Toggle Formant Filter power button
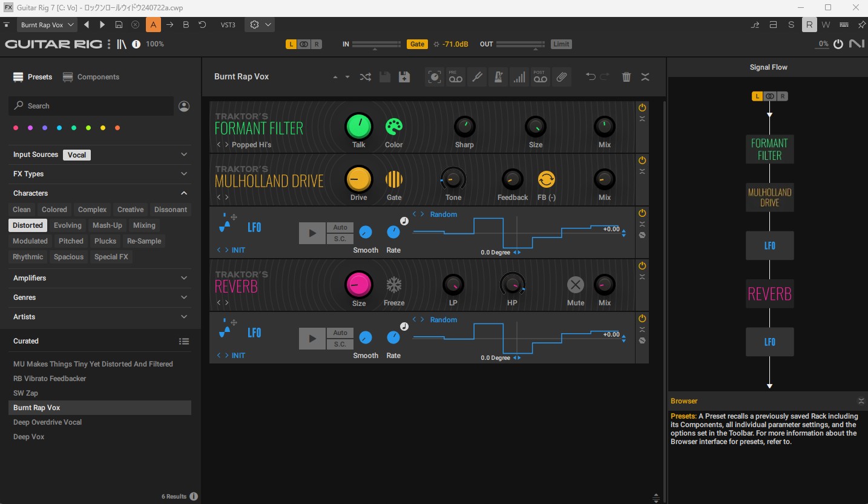 (642, 108)
